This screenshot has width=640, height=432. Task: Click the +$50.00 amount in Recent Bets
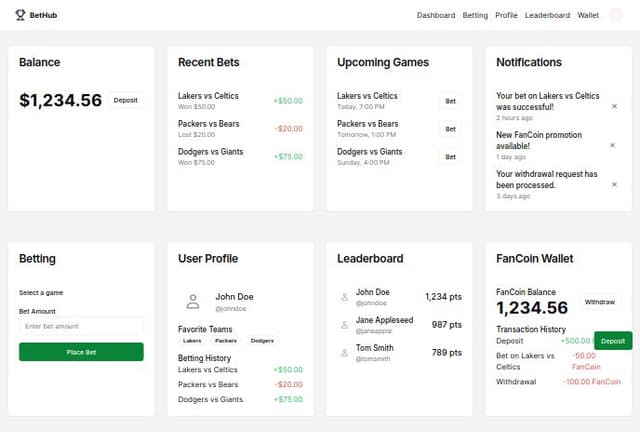tap(288, 101)
